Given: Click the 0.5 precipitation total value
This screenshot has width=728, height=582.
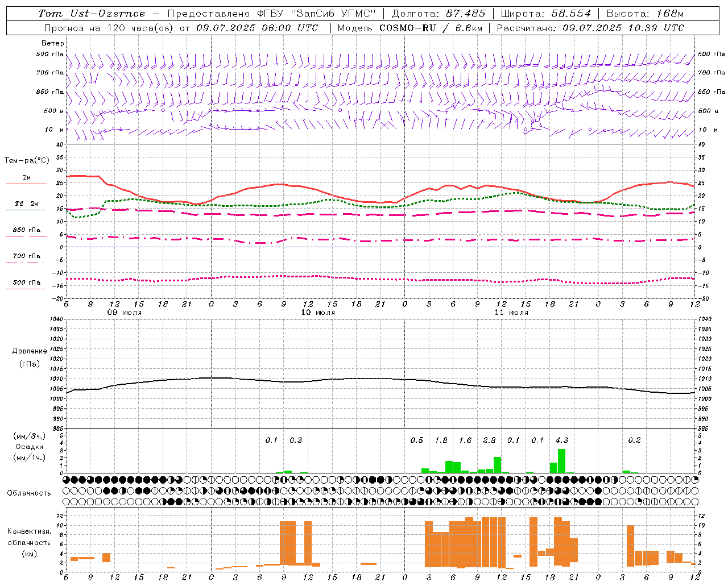Looking at the screenshot, I should [x=417, y=440].
